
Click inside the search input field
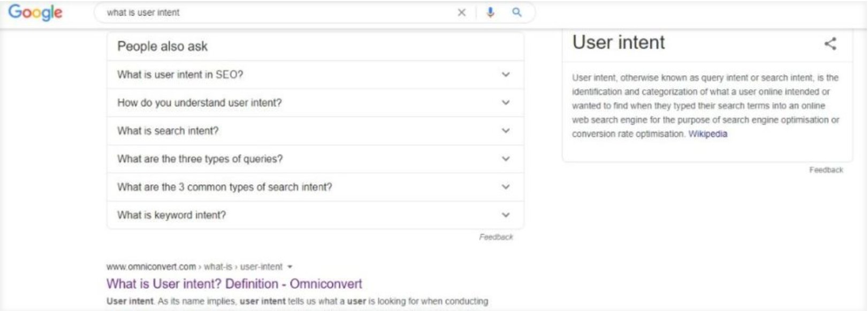click(268, 12)
